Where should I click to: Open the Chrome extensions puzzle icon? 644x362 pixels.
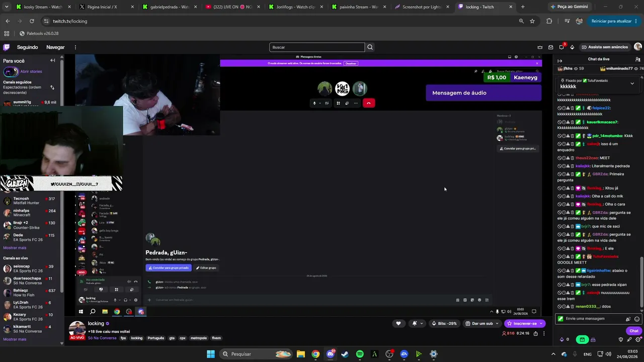[x=549, y=21]
